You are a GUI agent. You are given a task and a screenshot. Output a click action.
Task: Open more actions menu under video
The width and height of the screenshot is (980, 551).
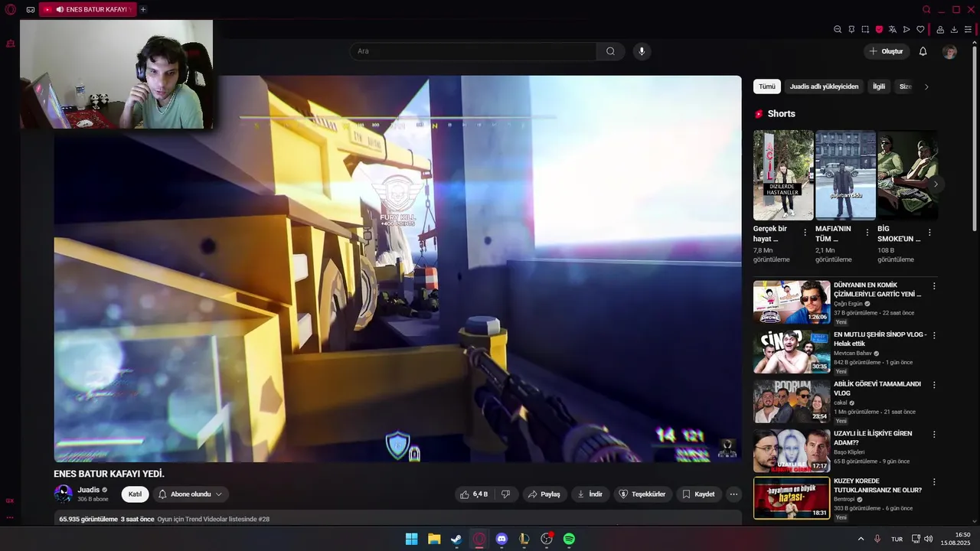pyautogui.click(x=733, y=494)
